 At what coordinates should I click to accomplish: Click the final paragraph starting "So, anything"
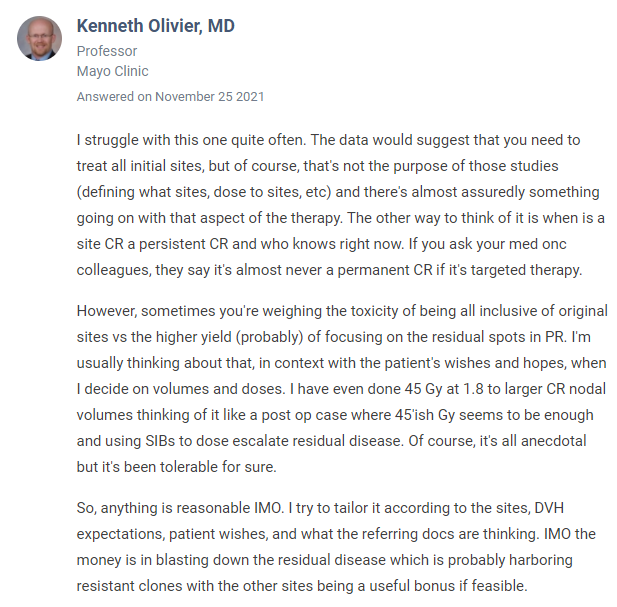coord(336,547)
